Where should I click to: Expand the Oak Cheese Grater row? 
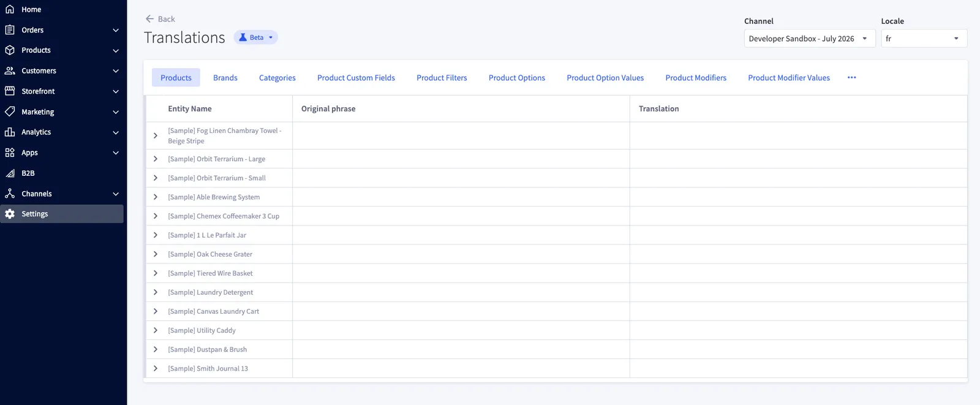[156, 254]
